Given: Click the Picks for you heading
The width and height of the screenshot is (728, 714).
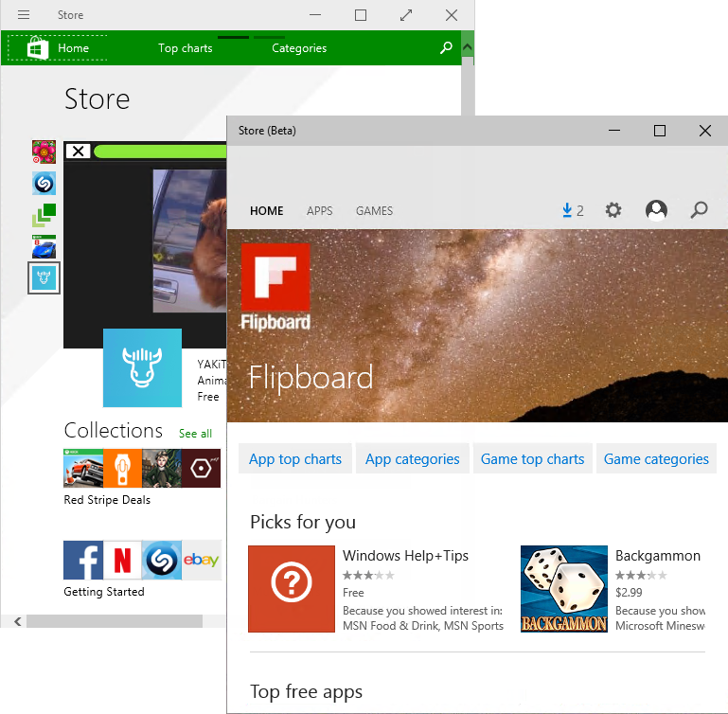Looking at the screenshot, I should click(x=303, y=522).
